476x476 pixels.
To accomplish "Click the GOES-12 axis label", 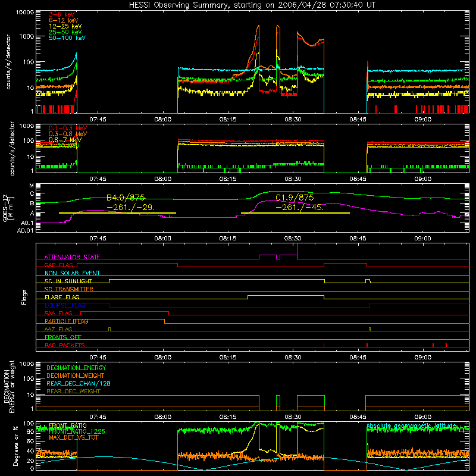I will [x=5, y=208].
